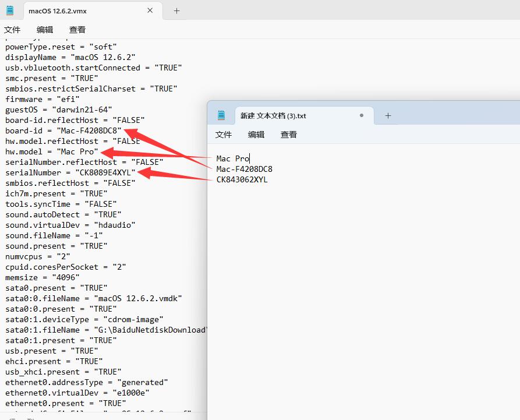Click the hw.model = "Mac Pro" line

tap(51, 151)
